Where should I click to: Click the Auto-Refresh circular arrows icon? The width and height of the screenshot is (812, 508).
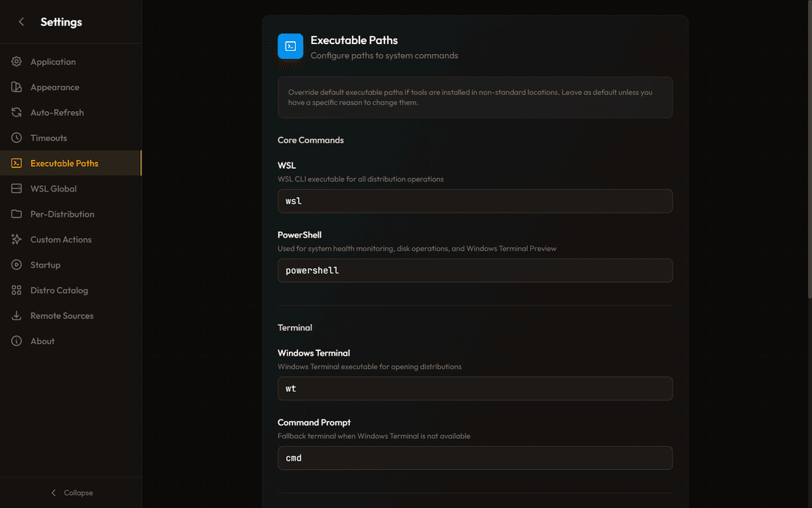(x=17, y=112)
